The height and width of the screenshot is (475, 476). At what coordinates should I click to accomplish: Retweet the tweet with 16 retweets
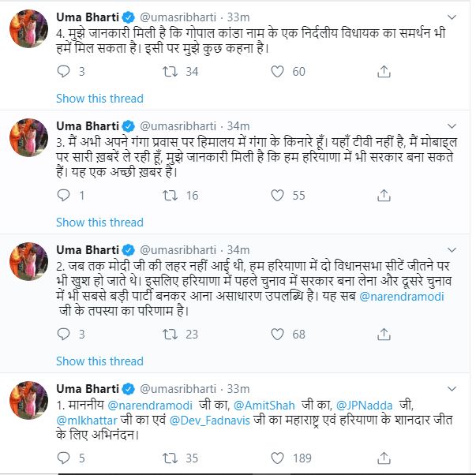click(x=170, y=196)
